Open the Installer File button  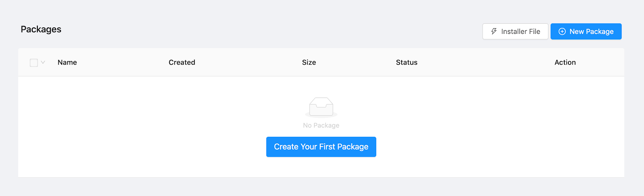pos(515,31)
